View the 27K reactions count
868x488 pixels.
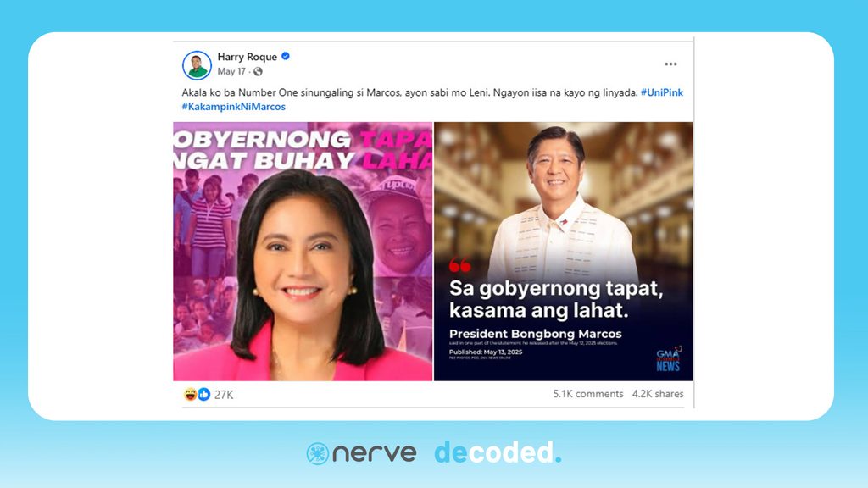click(224, 395)
